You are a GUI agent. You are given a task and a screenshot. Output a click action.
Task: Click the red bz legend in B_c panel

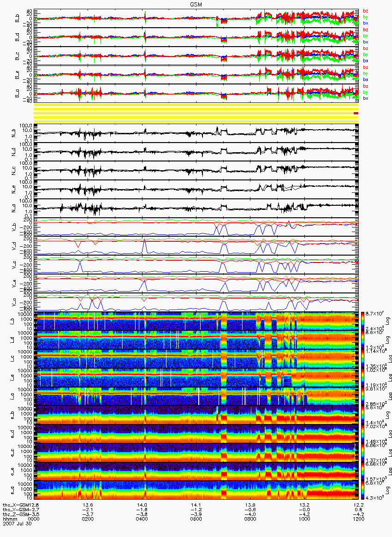[366, 48]
